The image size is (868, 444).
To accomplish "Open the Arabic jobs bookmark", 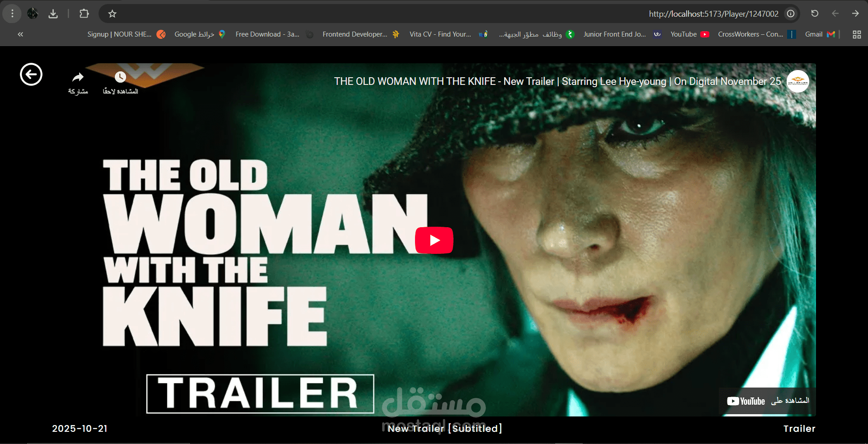I will (x=536, y=34).
